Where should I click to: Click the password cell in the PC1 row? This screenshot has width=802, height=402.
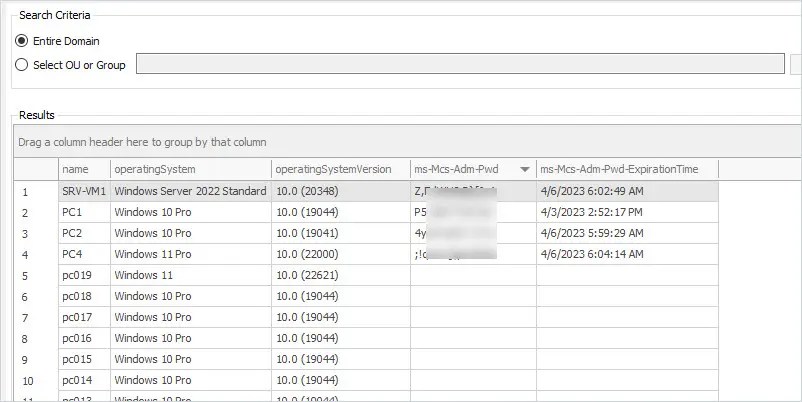pos(473,212)
